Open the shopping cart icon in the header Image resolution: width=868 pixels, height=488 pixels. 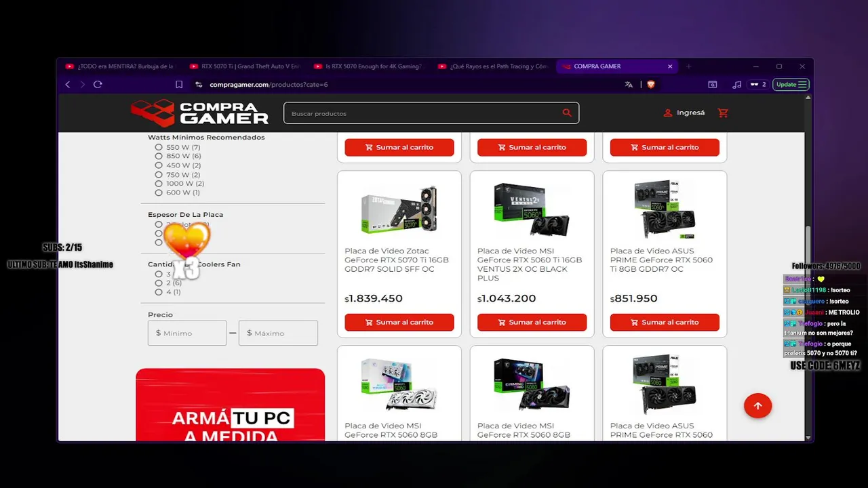tap(723, 113)
